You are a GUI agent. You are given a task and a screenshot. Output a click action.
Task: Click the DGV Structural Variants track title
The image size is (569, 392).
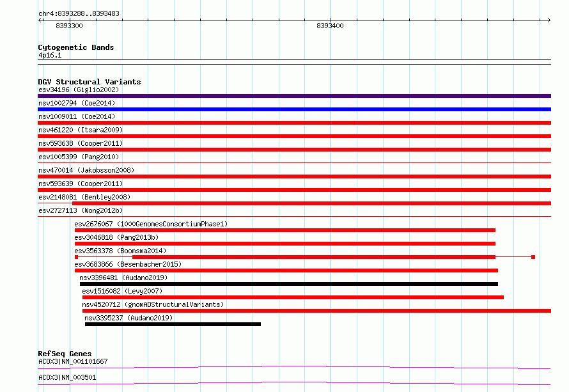[90, 82]
